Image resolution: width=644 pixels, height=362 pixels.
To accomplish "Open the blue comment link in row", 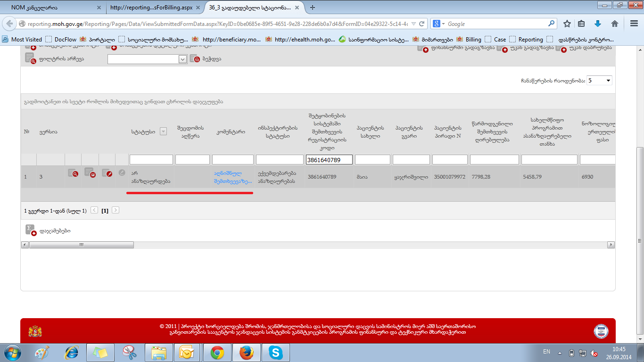I will (232, 177).
